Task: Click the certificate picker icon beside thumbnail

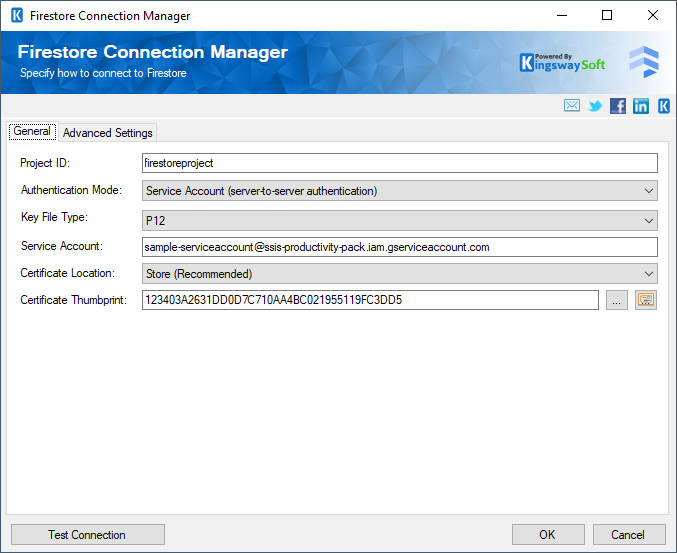Action: 646,300
